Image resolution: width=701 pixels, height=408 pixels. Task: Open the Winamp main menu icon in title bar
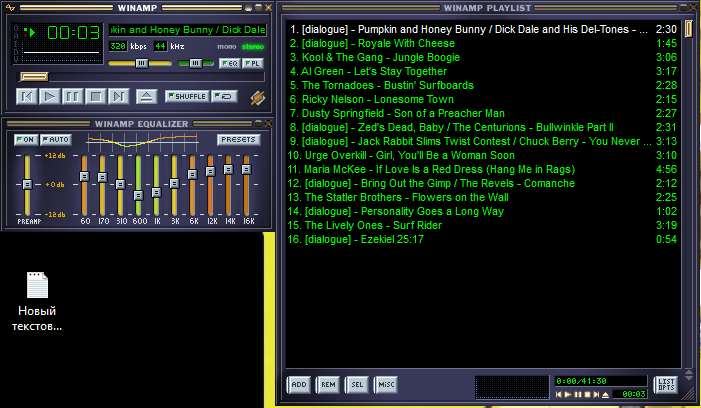click(10, 8)
